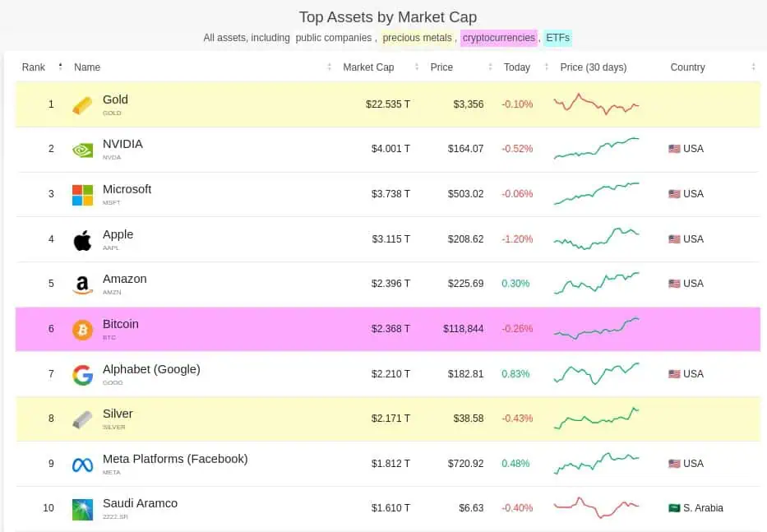Sort by Today column arrows
The height and width of the screenshot is (532, 767).
[547, 67]
